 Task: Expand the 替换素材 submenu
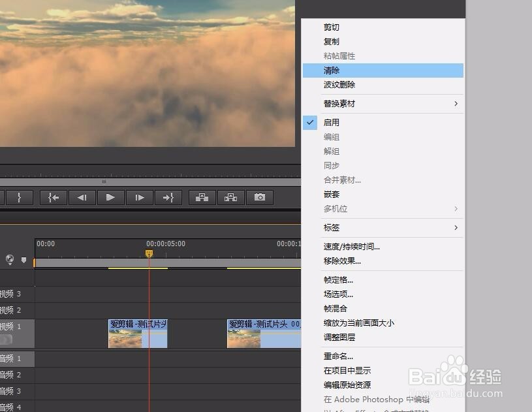(383, 104)
